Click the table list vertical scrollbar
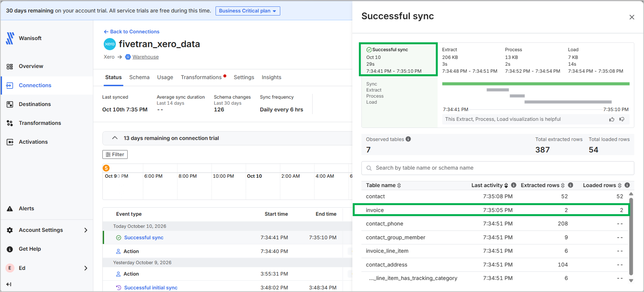 (631, 236)
